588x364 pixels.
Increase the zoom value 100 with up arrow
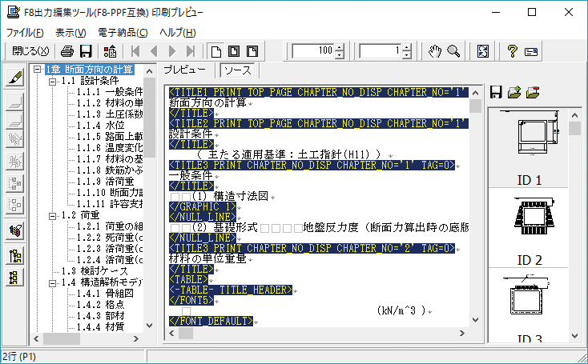[x=340, y=47]
